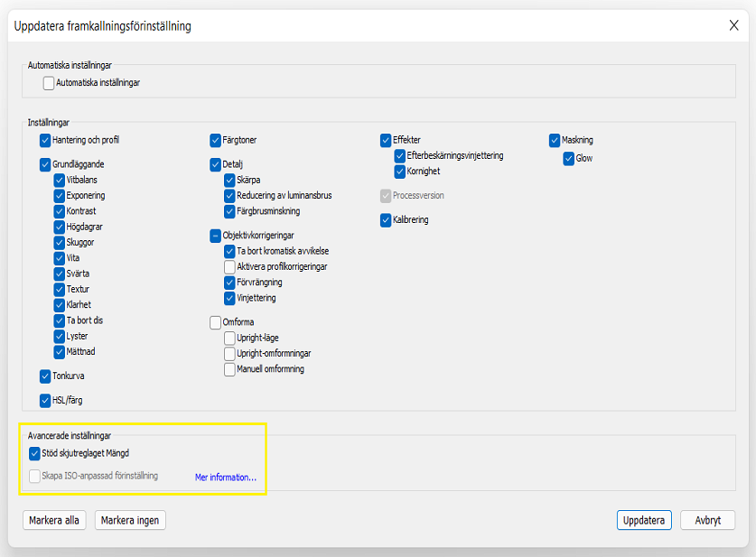This screenshot has width=756, height=557.
Task: Close the Uppdatera framkallningsförinställning dialog
Action: tap(733, 25)
